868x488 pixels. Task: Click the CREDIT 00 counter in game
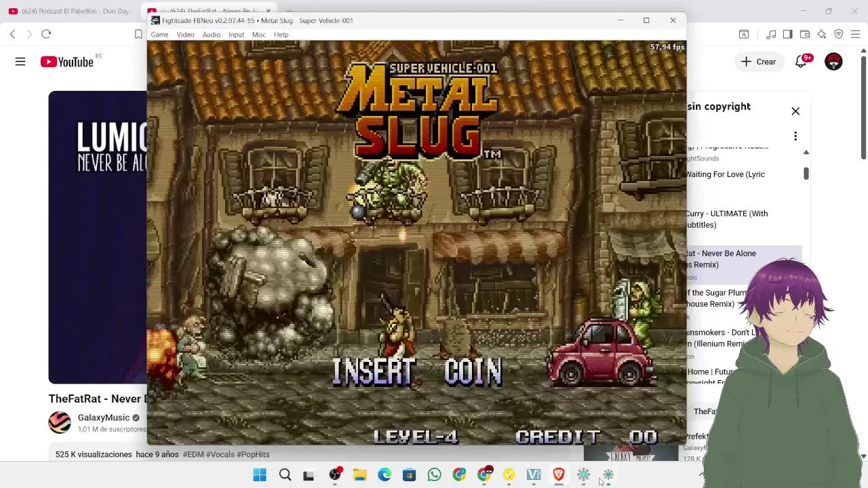click(x=587, y=437)
